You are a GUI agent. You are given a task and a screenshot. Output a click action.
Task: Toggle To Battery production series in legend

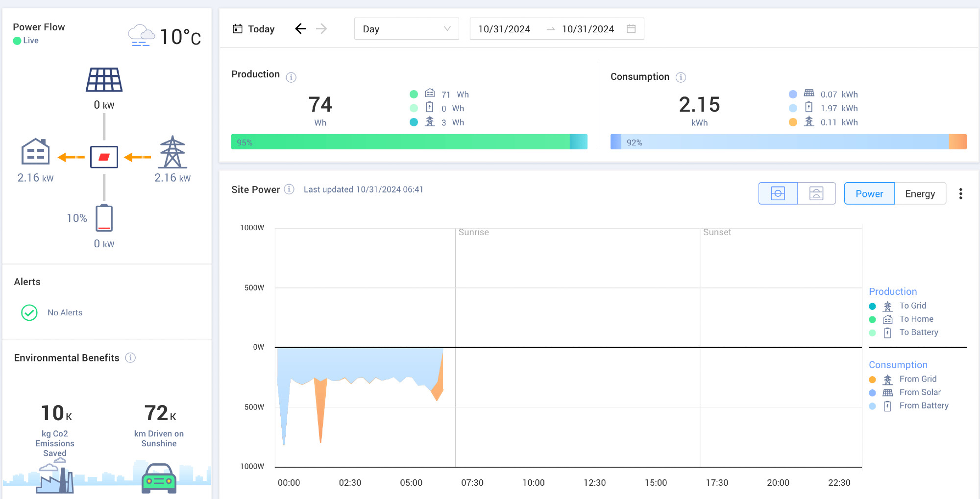[x=904, y=333]
